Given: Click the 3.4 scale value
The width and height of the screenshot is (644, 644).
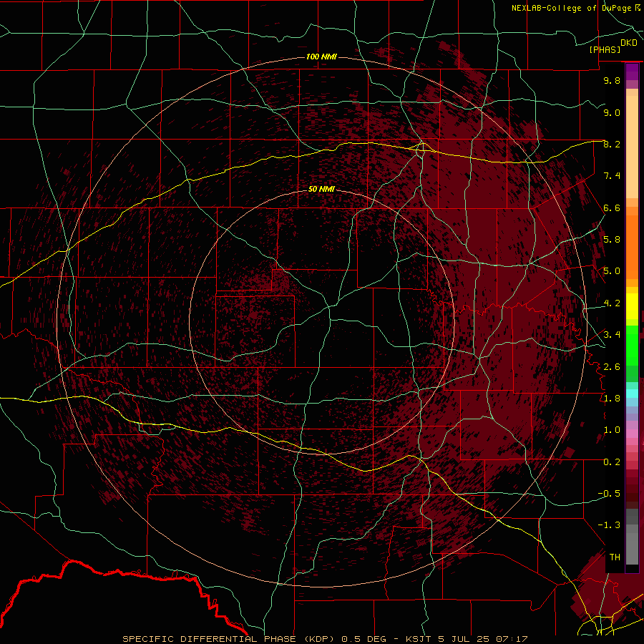Looking at the screenshot, I should (x=612, y=335).
